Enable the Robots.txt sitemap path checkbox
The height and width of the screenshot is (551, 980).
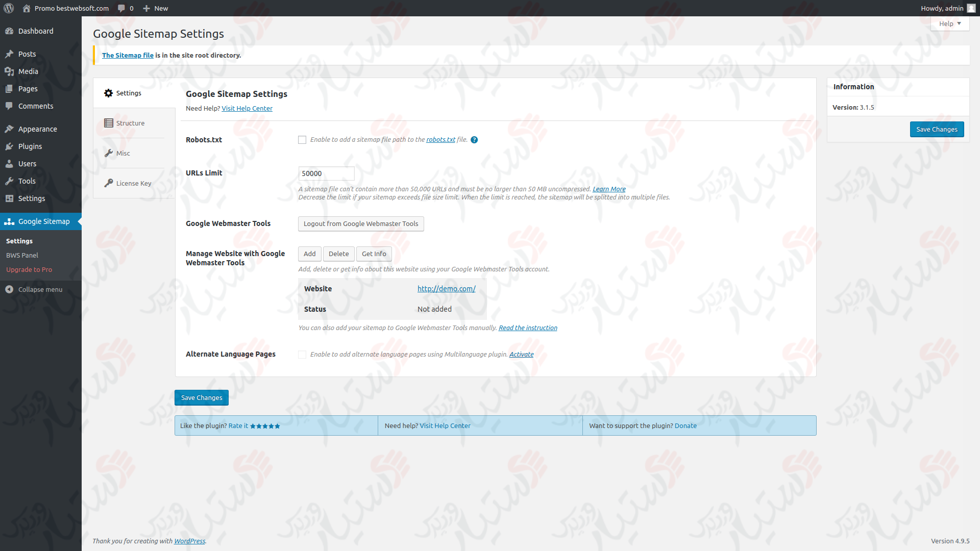(x=302, y=140)
